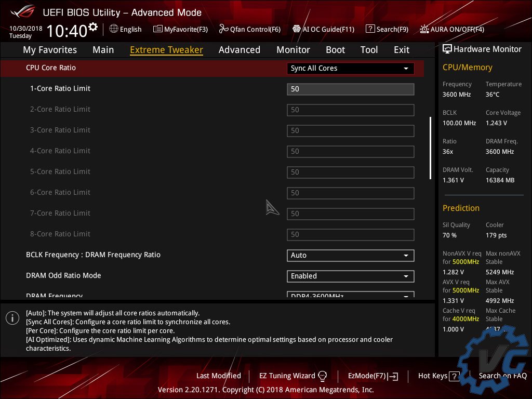Image resolution: width=532 pixels, height=399 pixels.
Task: Select the Extreme Tweaker tab
Action: pos(166,50)
